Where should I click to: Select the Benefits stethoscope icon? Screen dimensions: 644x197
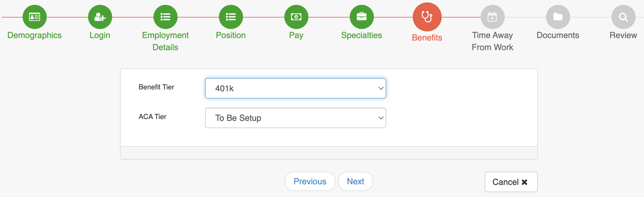[x=427, y=17]
